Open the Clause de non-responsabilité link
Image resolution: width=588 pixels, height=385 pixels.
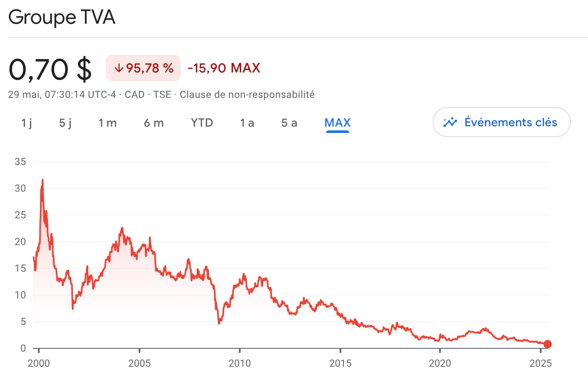click(247, 95)
